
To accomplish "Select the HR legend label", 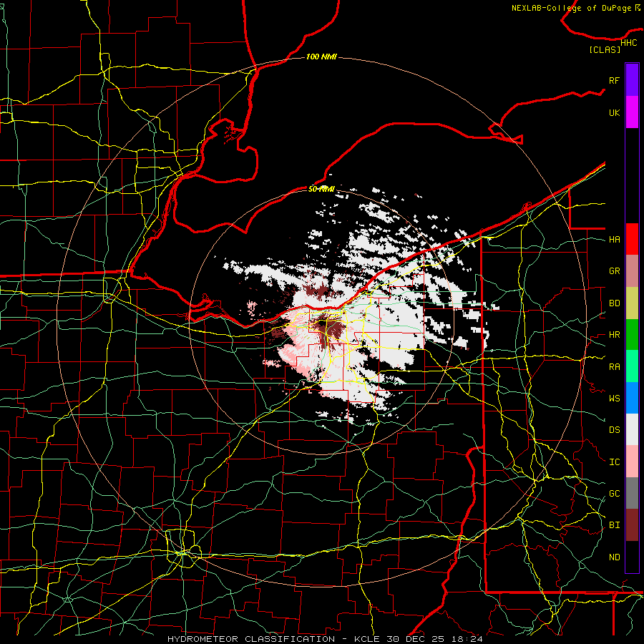I will coord(614,335).
